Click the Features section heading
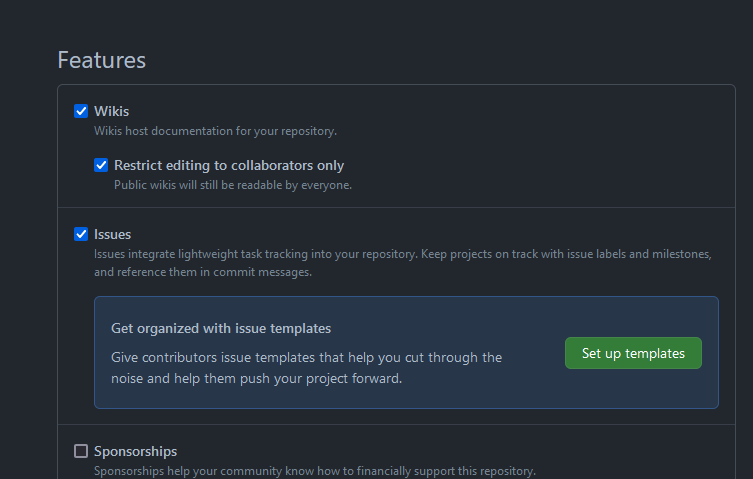 tap(102, 60)
